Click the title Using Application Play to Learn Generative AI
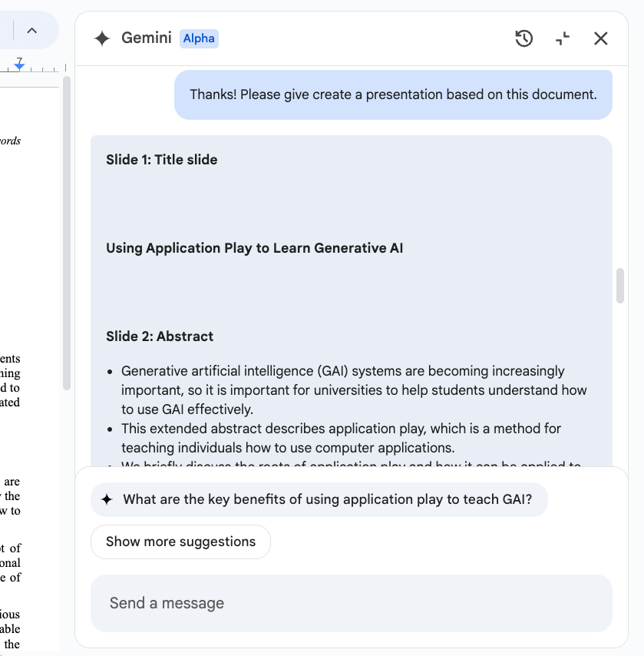The image size is (644, 656). [x=254, y=248]
